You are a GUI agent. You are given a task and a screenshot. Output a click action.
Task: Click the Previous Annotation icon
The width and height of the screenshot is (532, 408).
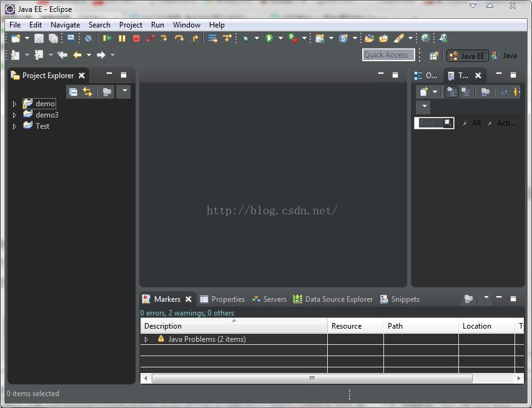39,54
